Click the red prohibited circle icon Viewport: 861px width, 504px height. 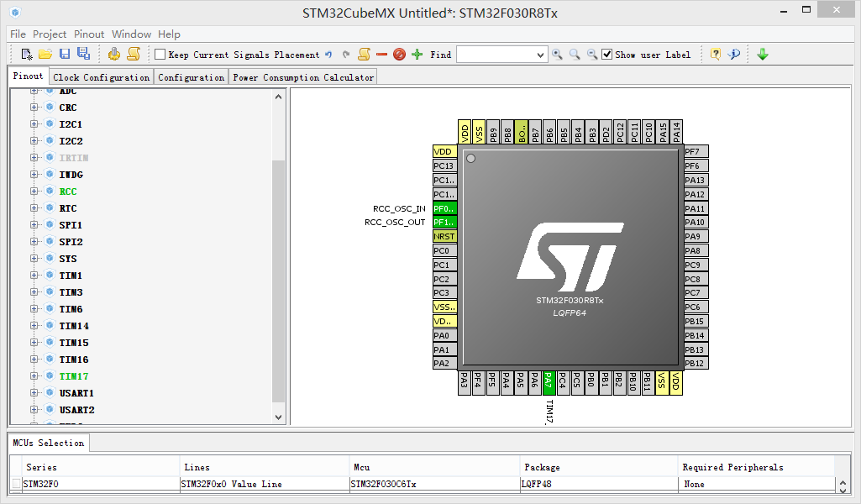399,55
